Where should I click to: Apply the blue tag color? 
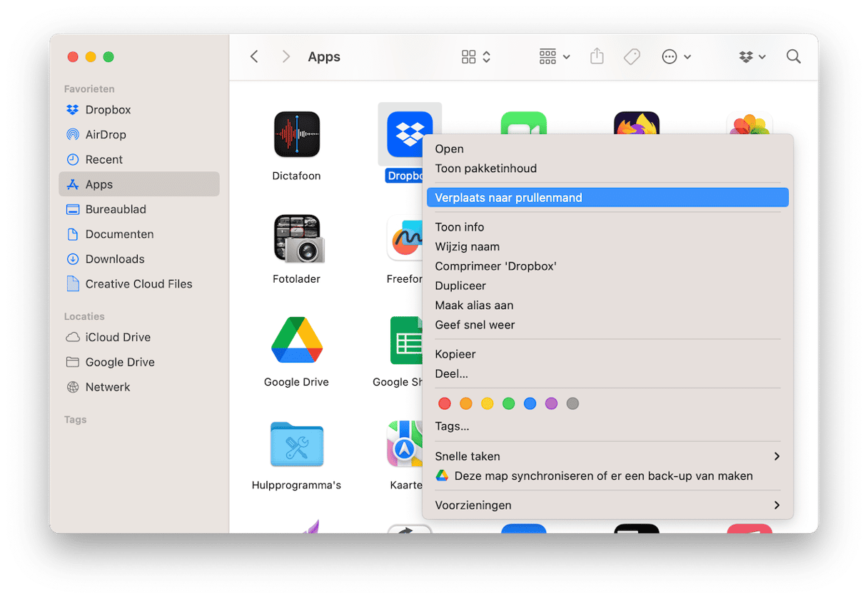point(530,403)
